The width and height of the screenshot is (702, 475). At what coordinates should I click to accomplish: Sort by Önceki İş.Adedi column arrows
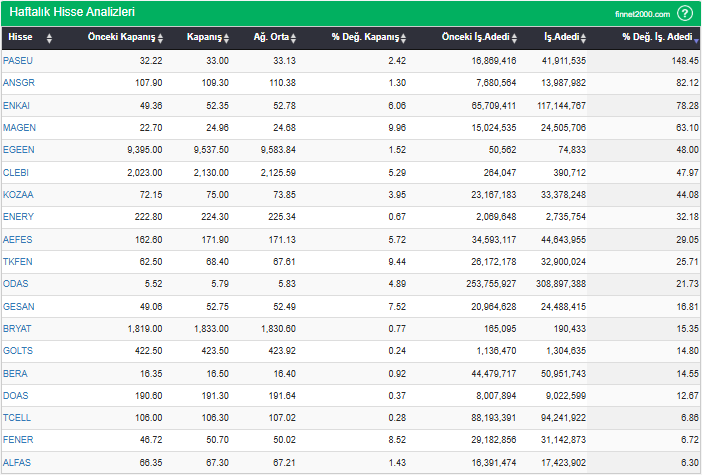[514, 39]
